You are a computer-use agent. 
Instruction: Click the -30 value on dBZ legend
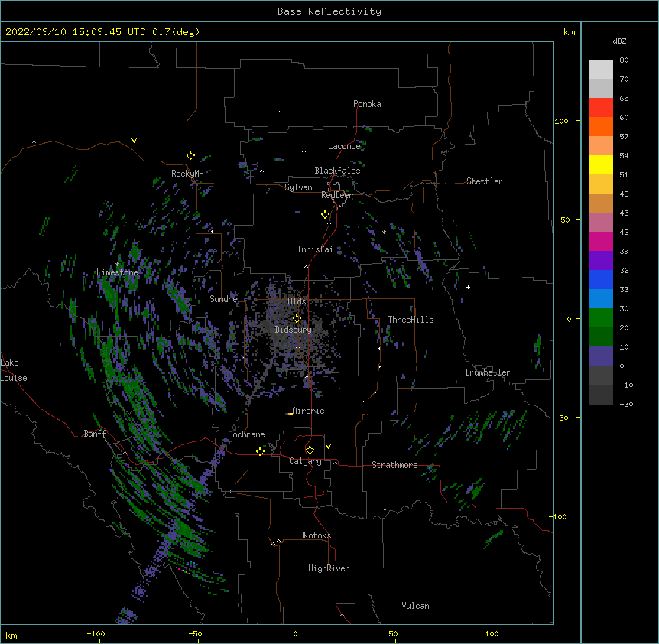click(626, 404)
